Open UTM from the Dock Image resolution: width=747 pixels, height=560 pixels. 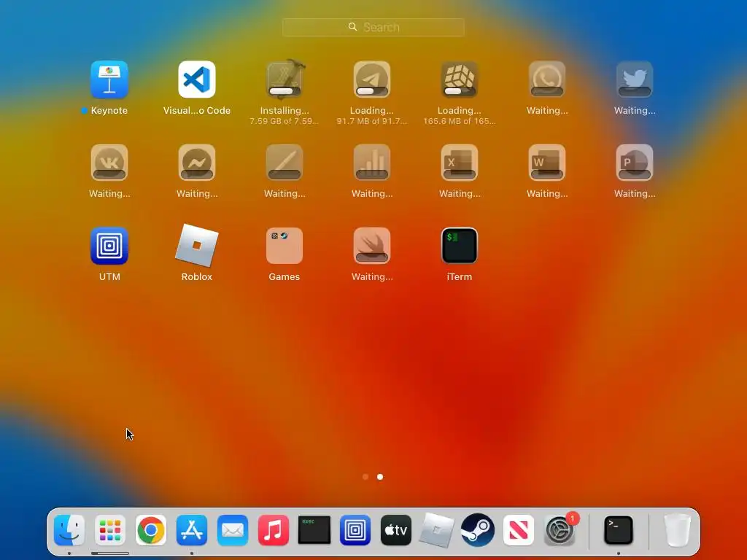(x=355, y=530)
